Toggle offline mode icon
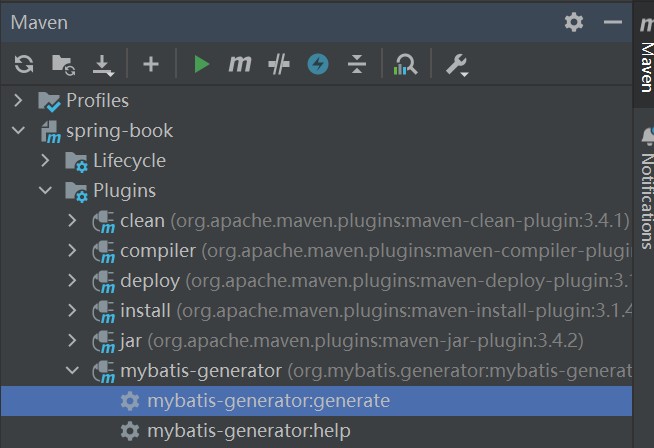 pos(279,65)
